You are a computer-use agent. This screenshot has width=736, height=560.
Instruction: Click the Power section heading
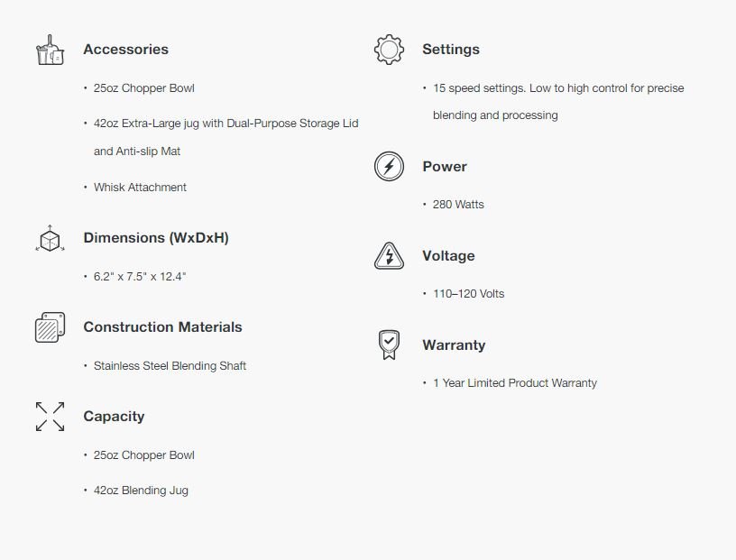coord(444,167)
